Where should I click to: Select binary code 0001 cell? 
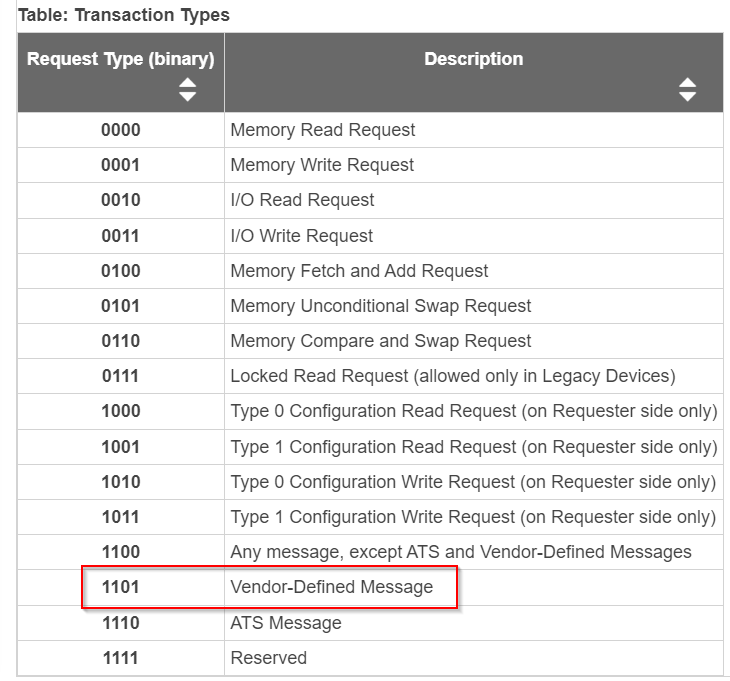tap(121, 165)
